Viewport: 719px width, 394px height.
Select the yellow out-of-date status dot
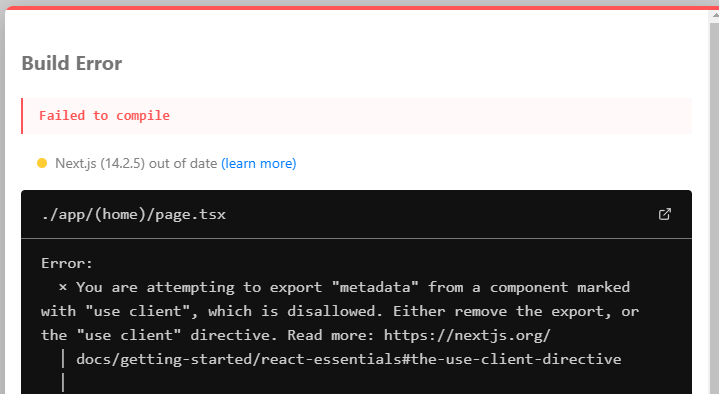tap(42, 163)
